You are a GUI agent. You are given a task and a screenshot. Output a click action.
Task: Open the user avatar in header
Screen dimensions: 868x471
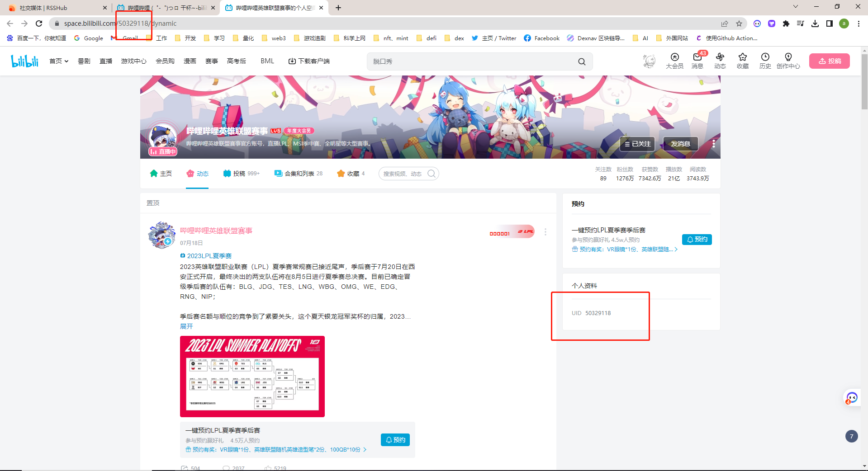click(649, 61)
